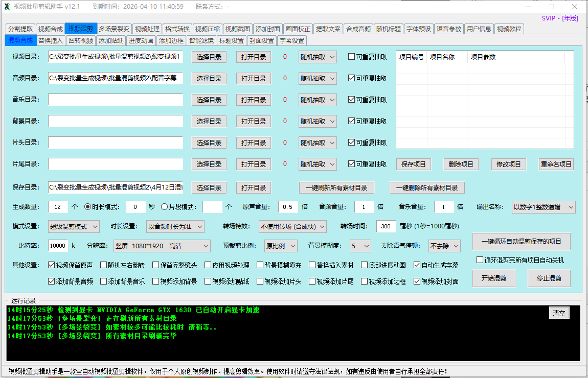Uncheck the 自动生成字幕 option

417,265
